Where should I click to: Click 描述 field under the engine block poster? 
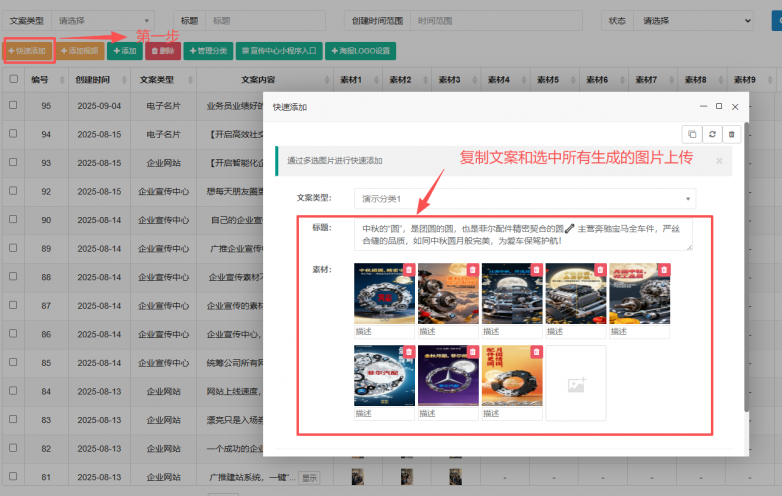(576, 331)
